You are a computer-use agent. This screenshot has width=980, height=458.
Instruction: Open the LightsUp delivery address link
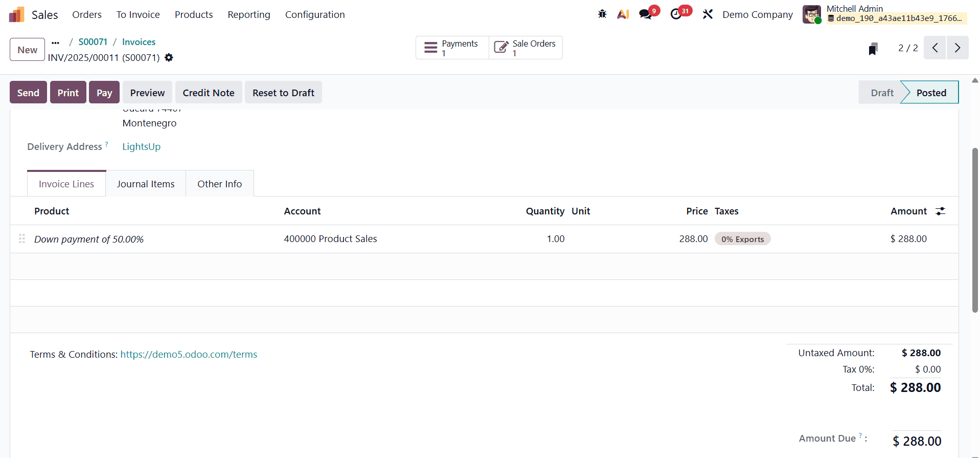(142, 147)
